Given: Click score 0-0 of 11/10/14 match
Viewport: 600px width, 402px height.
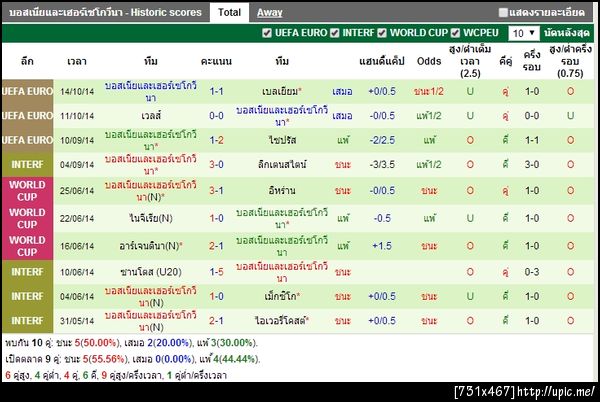Looking at the screenshot, I should [x=216, y=116].
